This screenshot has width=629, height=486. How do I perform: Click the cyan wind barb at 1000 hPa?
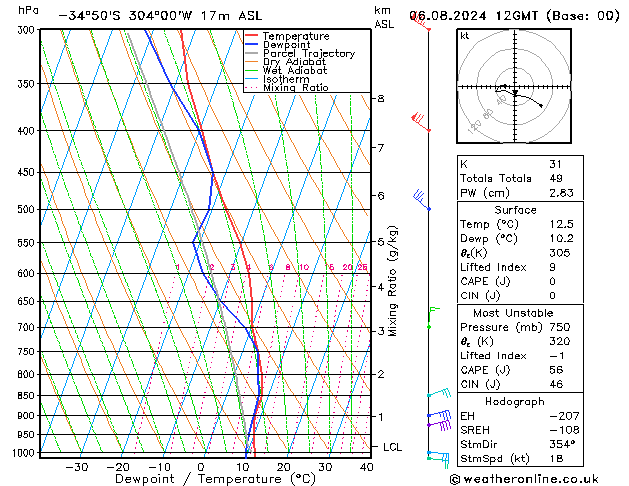point(436,456)
